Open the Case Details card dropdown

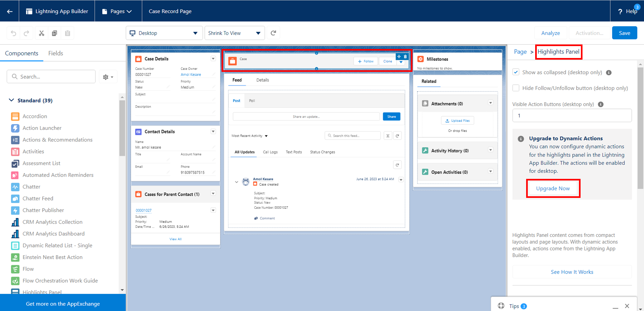[x=213, y=59]
